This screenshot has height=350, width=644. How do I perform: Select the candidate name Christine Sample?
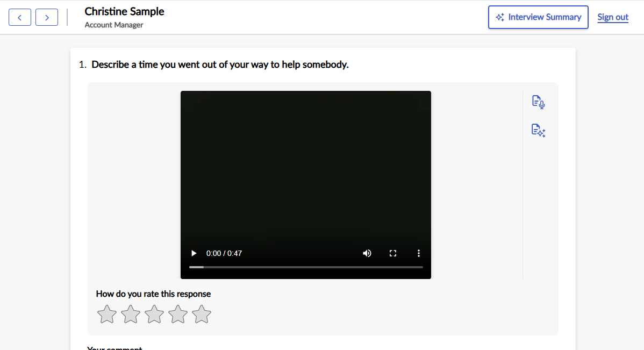pos(125,11)
